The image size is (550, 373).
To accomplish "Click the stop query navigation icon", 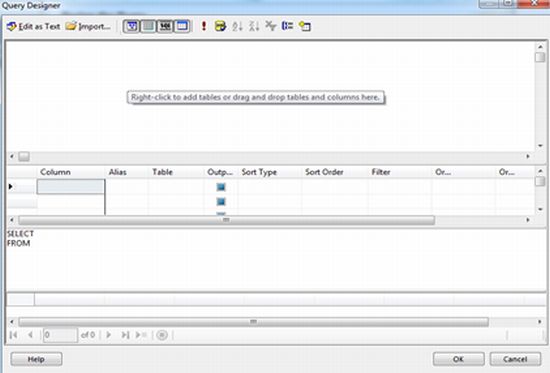I will point(162,335).
